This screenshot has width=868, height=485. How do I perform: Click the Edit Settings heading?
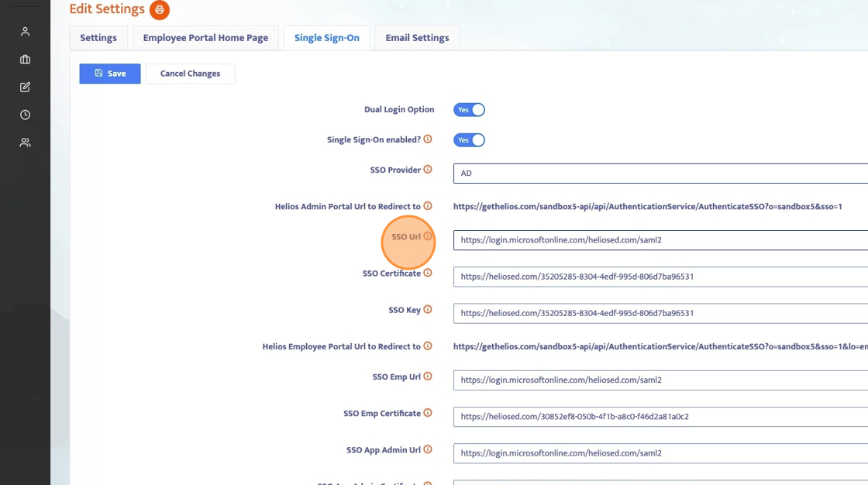click(x=107, y=9)
